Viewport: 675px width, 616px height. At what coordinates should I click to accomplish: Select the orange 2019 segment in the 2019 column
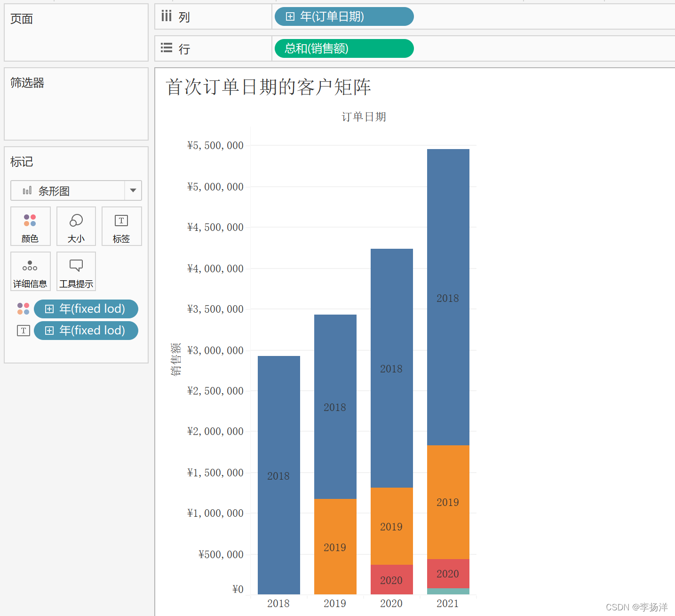pyautogui.click(x=335, y=546)
